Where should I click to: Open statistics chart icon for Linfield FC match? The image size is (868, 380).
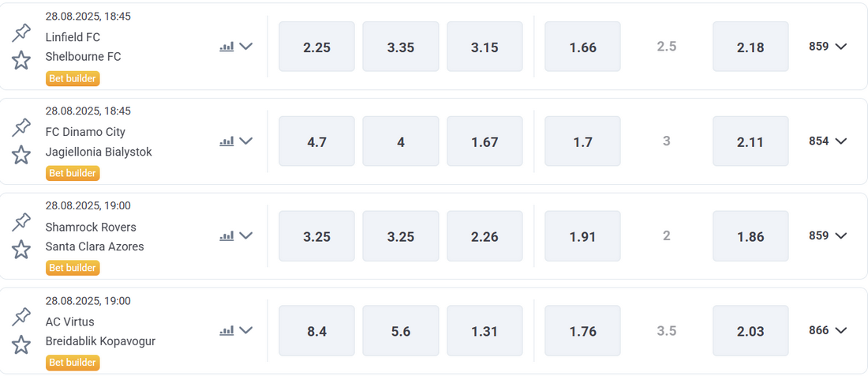click(227, 47)
